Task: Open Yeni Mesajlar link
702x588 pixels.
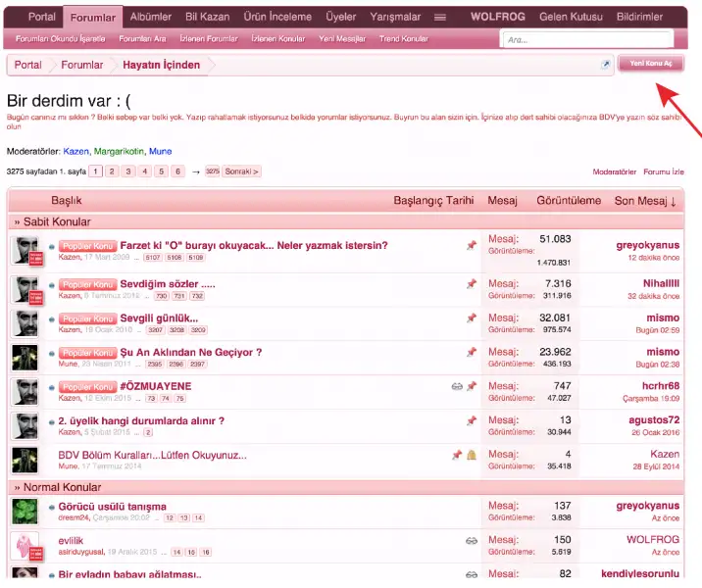Action: [342, 39]
